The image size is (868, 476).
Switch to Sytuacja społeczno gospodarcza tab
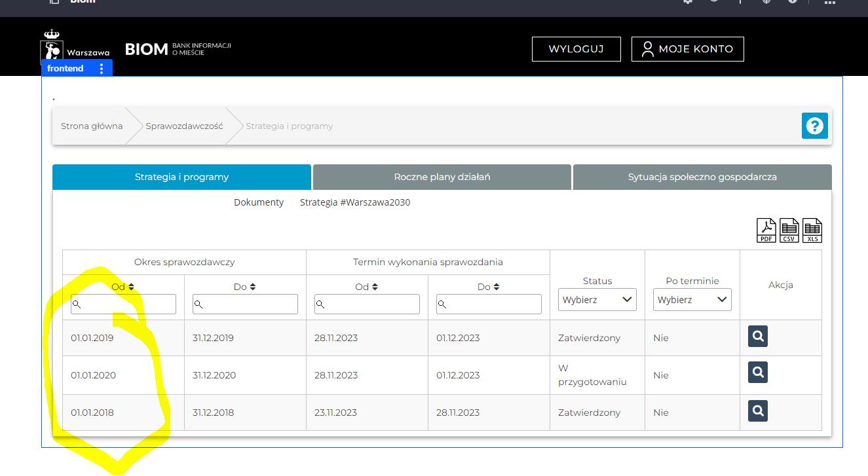pos(702,177)
